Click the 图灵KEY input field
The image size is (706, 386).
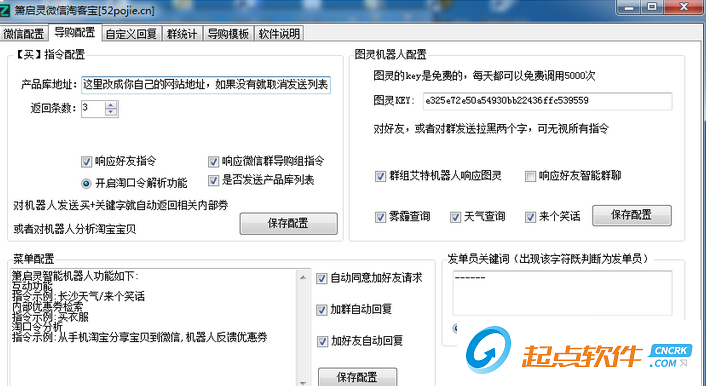(x=548, y=101)
